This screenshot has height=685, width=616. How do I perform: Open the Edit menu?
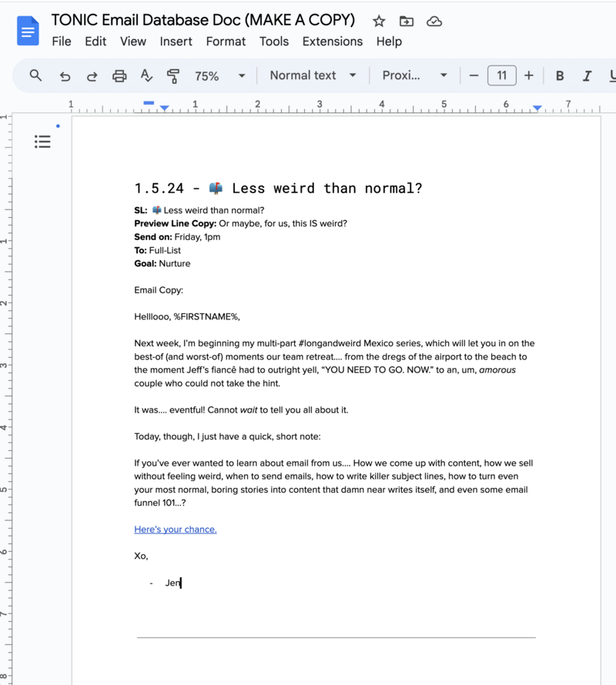[95, 42]
